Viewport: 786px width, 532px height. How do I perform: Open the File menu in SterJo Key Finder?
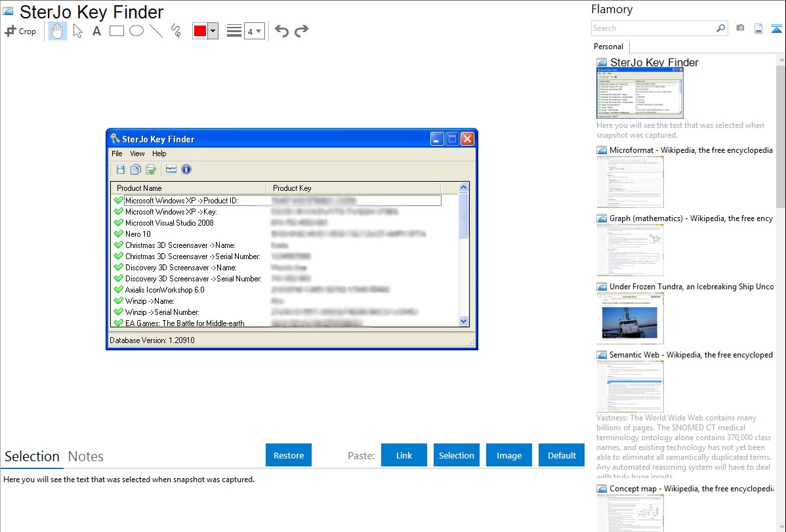[x=117, y=153]
